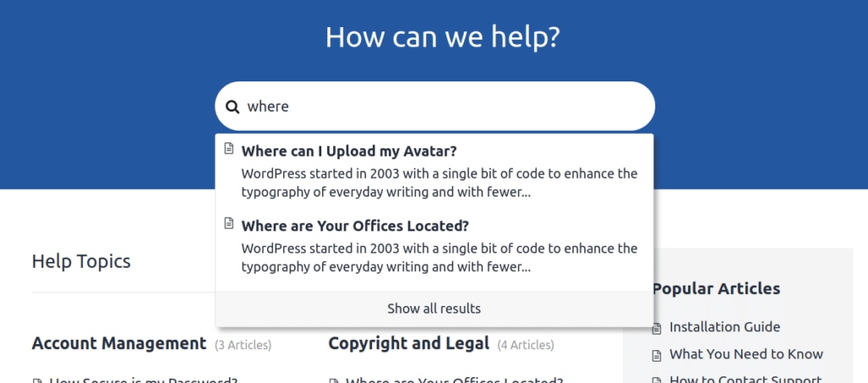Click document icon beside Upload my Avatar result
This screenshot has height=383, width=868.
click(x=229, y=149)
